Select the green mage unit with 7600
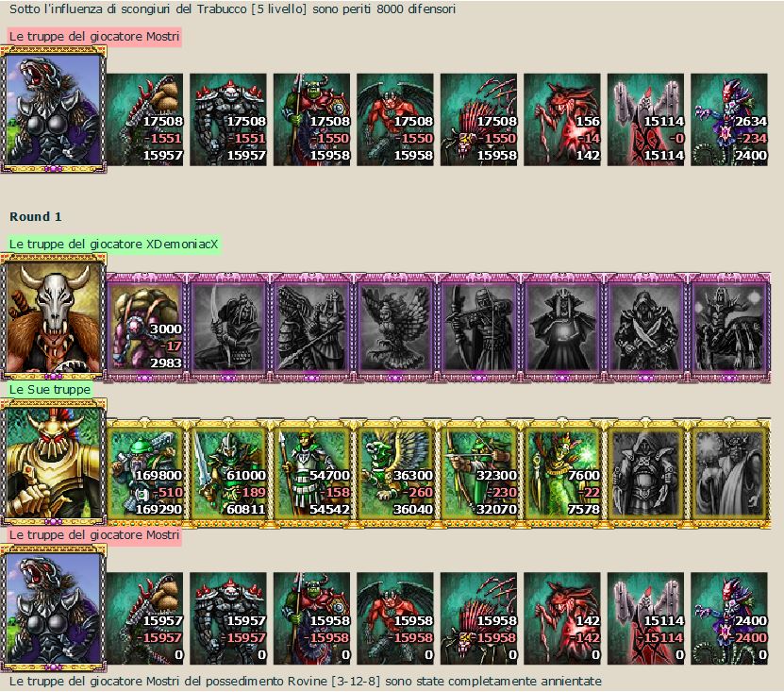This screenshot has width=784, height=692. [x=562, y=474]
